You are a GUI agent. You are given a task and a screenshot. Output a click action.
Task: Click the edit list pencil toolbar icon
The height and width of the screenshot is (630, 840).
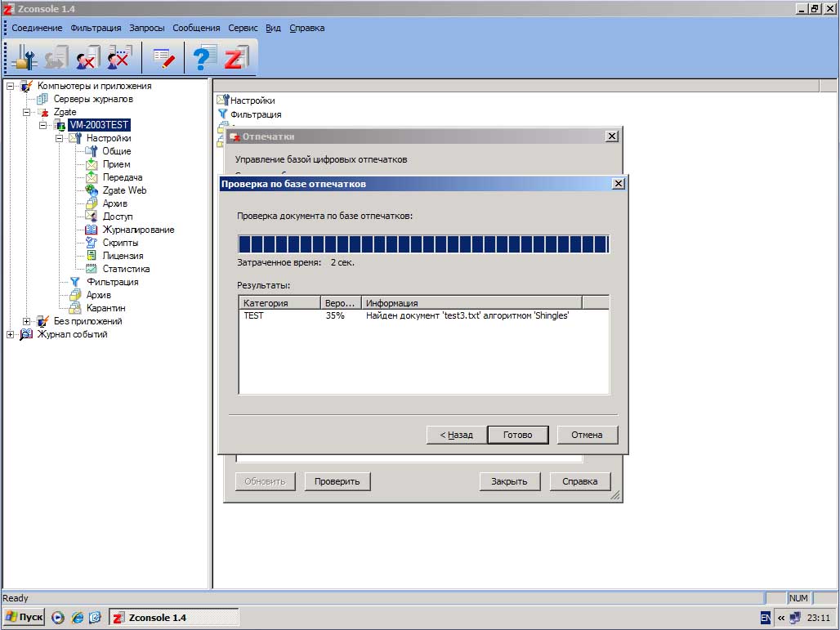(163, 58)
